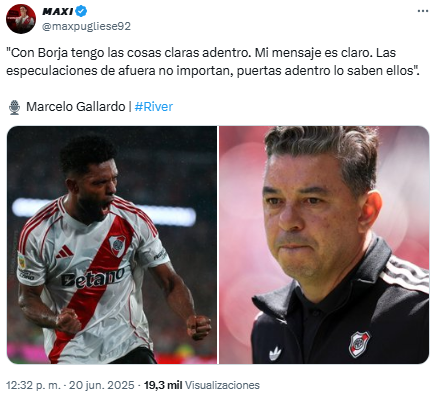Screen dimensions: 441x403
Task: Click the 20 jun. 2025 date
Action: coord(102,385)
